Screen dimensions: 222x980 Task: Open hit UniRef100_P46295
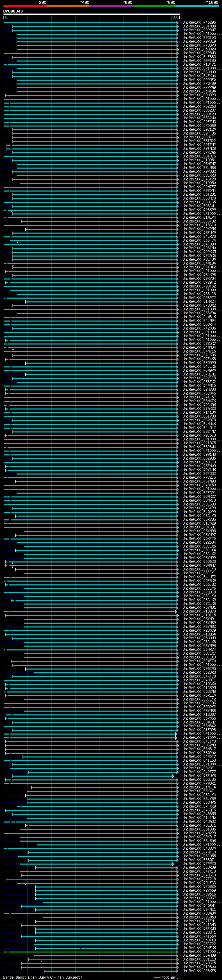[199, 23]
